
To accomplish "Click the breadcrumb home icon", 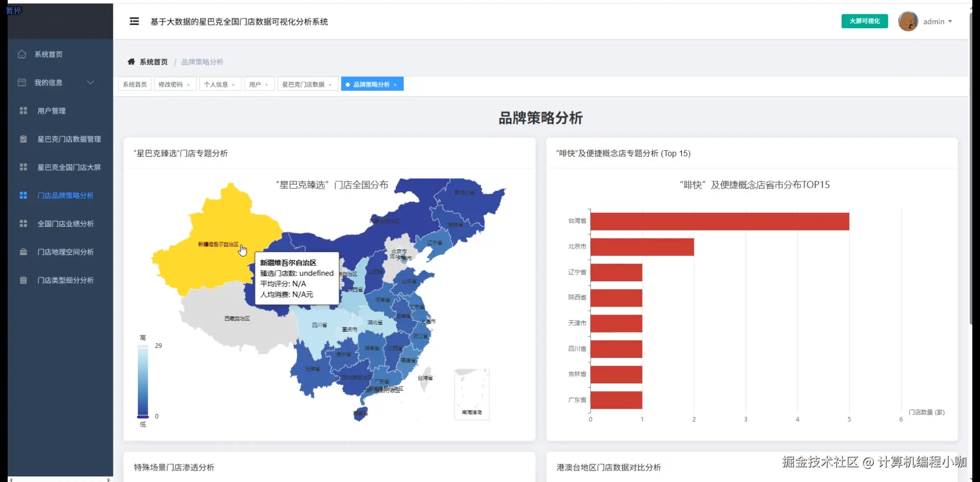I will (131, 61).
